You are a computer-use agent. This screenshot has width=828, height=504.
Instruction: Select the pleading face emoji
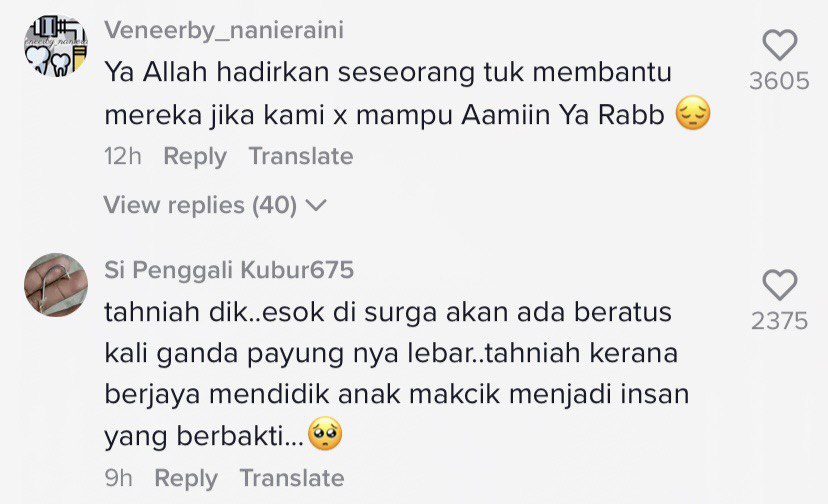click(x=325, y=434)
